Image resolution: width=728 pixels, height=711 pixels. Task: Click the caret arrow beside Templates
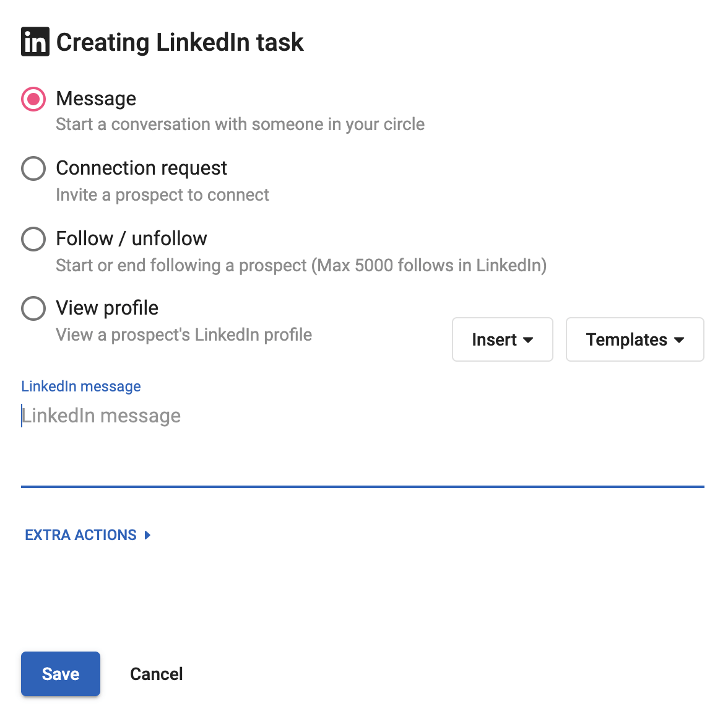[679, 340]
